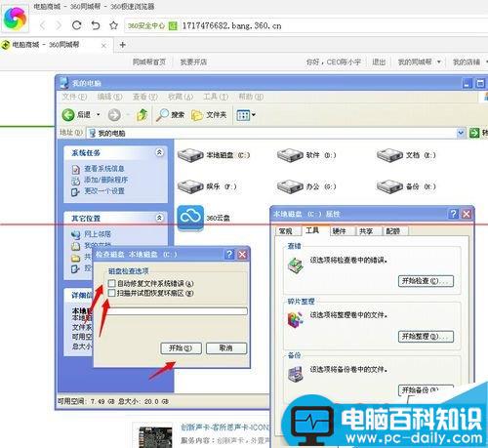Open 收藏(A) menu in My Computer

pyautogui.click(x=181, y=97)
